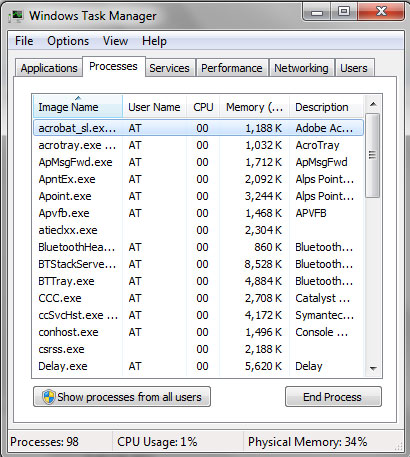
Task: Open the Options menu
Action: click(68, 41)
